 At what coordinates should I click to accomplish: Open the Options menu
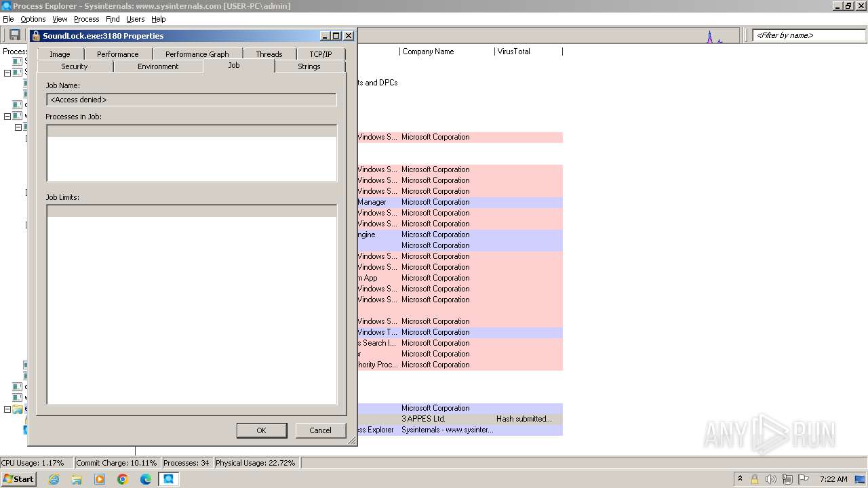click(33, 19)
